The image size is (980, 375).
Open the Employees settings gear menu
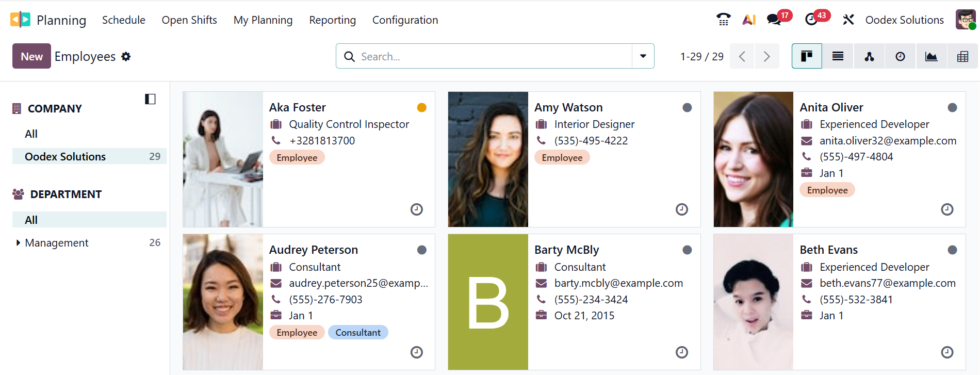click(x=126, y=56)
